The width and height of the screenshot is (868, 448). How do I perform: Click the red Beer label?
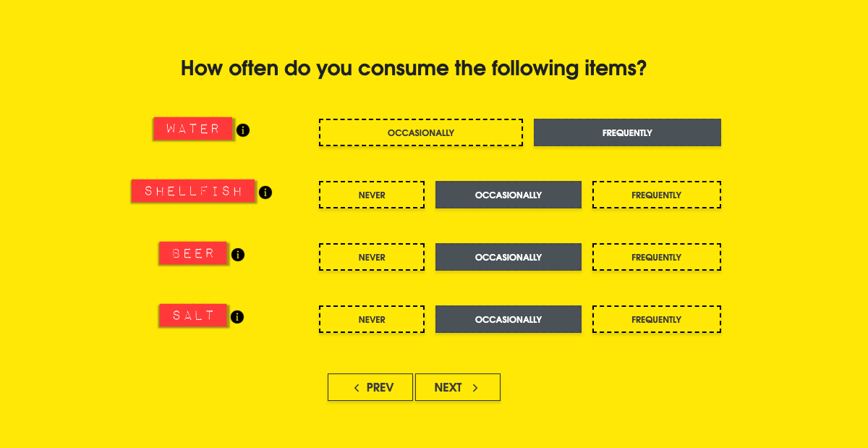click(193, 253)
